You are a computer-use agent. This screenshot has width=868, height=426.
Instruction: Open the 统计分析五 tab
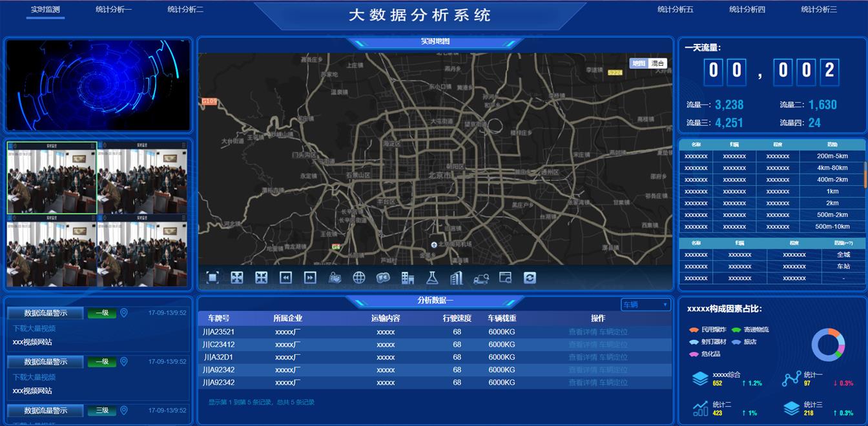[676, 10]
